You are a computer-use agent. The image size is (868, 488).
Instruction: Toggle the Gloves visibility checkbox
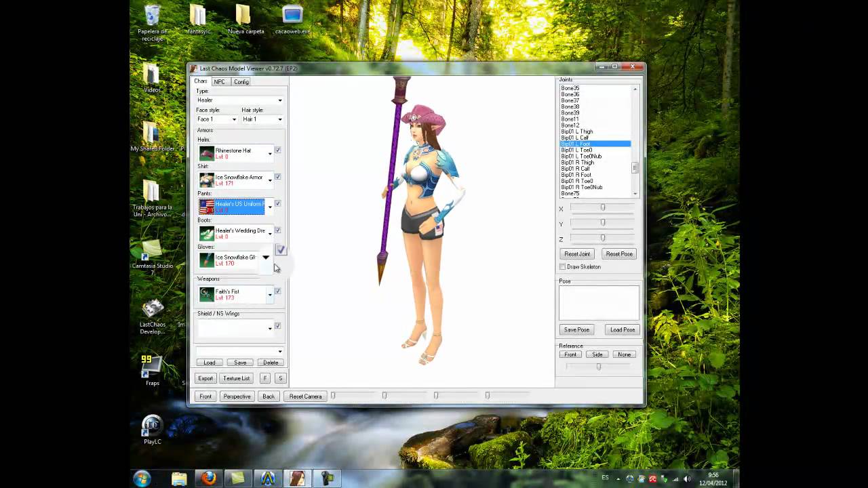pos(281,250)
